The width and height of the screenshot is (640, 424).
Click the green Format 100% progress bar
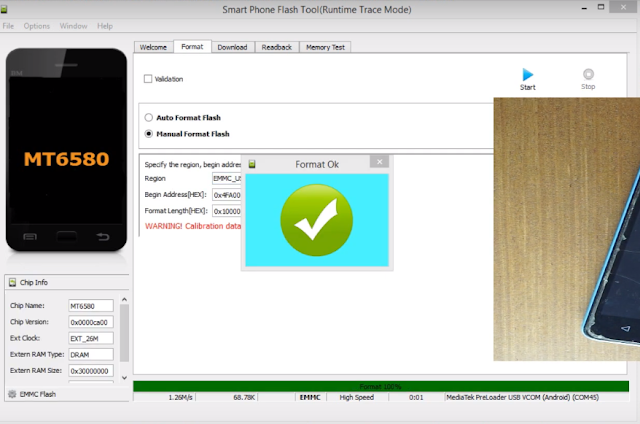point(381,386)
